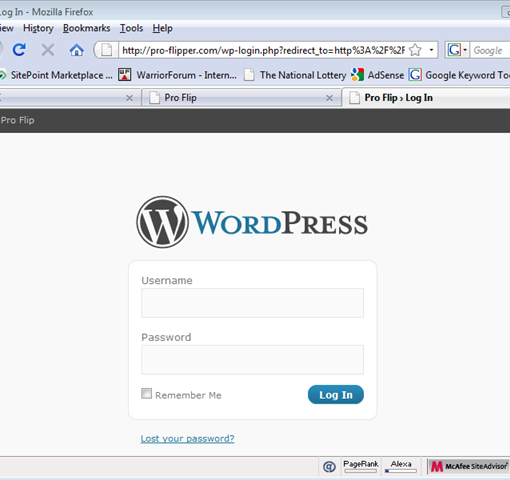Close the leftmost partially visible tab
Image resolution: width=510 pixels, height=480 pixels.
click(129, 98)
